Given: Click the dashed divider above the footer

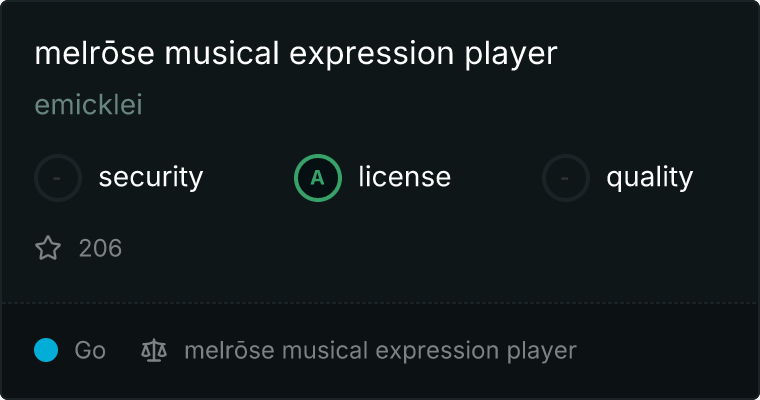Looking at the screenshot, I should [x=380, y=302].
